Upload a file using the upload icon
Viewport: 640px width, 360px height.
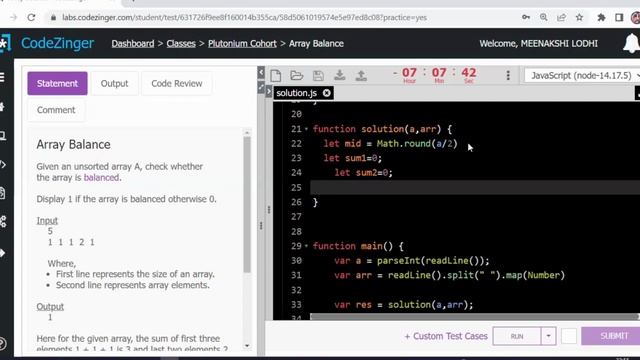point(361,76)
